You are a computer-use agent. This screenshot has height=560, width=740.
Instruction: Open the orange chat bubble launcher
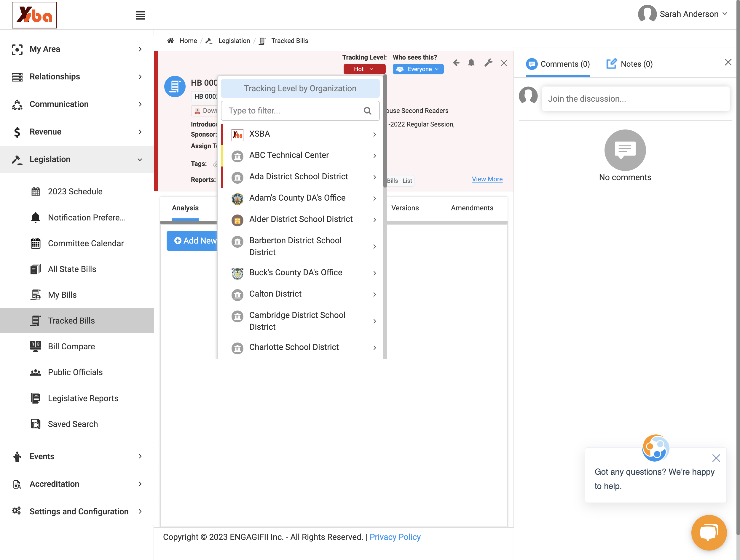coord(709,532)
